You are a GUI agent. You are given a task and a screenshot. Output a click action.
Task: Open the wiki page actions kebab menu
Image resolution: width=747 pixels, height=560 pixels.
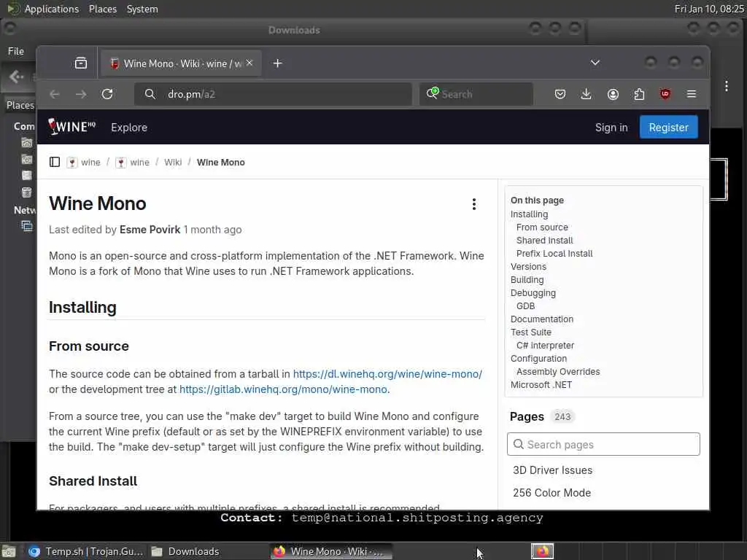(x=474, y=204)
